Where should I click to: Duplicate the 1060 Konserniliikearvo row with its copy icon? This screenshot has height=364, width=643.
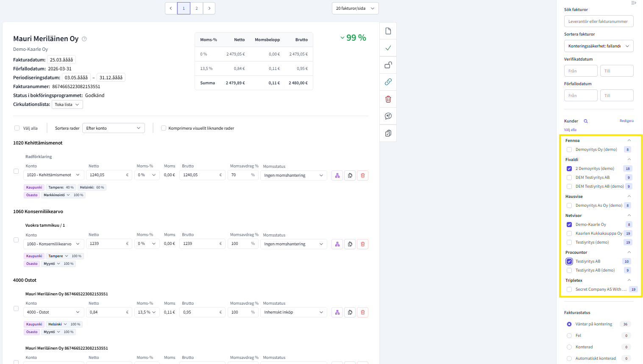[x=350, y=244]
